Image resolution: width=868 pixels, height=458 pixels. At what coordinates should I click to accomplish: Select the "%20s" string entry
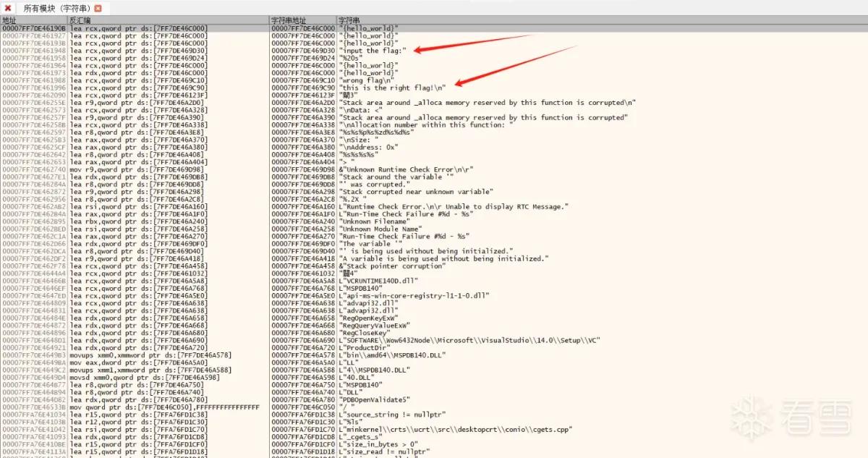pyautogui.click(x=350, y=58)
